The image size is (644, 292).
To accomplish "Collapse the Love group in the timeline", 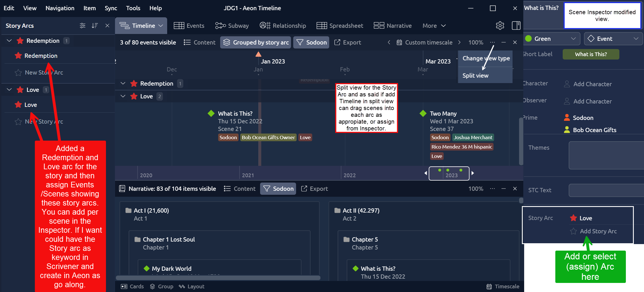I will click(x=123, y=96).
